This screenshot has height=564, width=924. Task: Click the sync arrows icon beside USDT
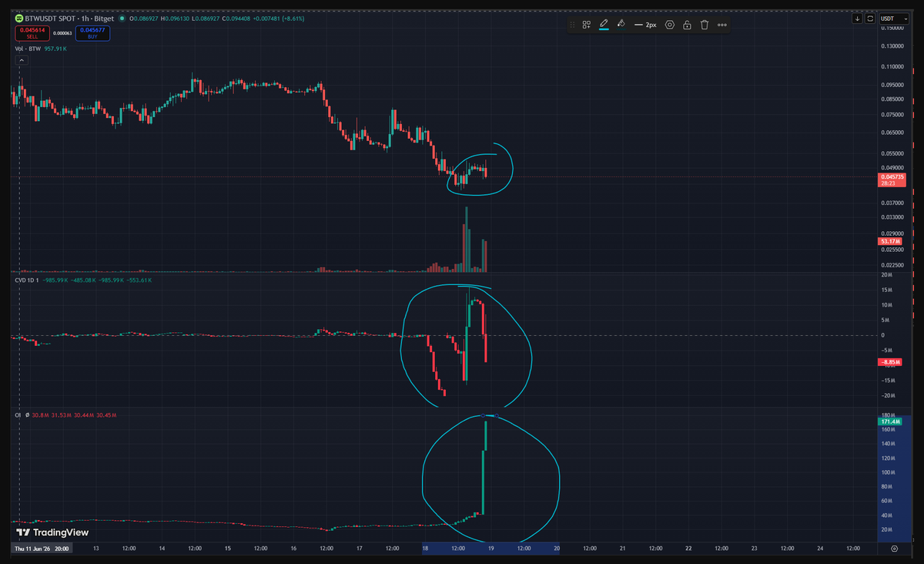click(x=870, y=18)
